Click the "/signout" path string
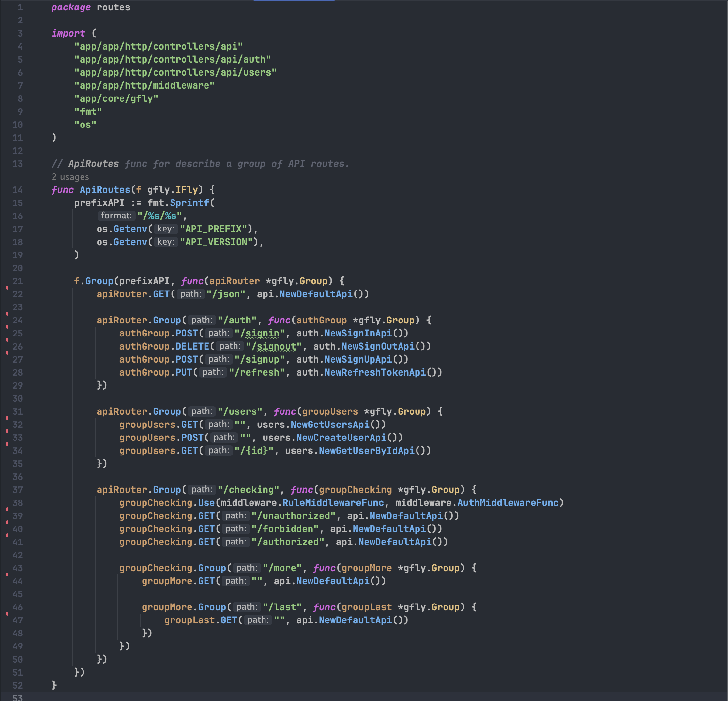 pyautogui.click(x=274, y=346)
